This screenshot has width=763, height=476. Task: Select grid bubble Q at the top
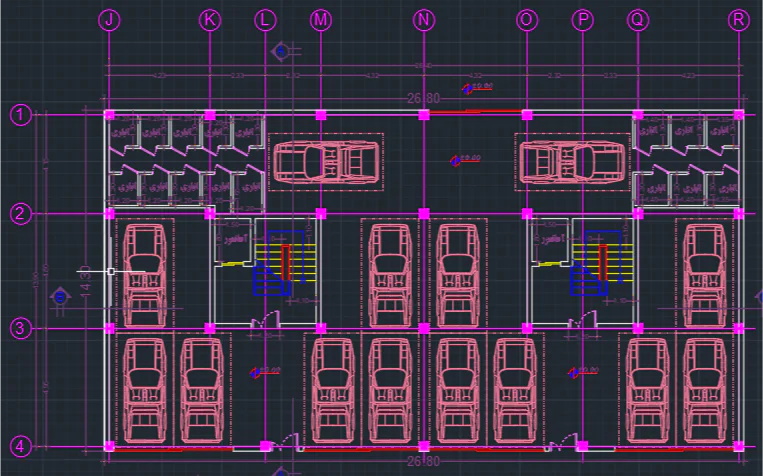(637, 20)
